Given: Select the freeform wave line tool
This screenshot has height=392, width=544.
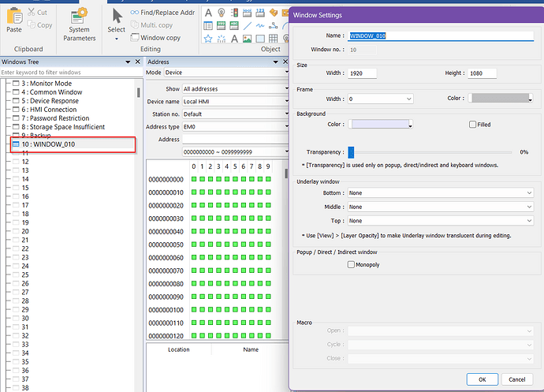Looking at the screenshot, I should [260, 26].
